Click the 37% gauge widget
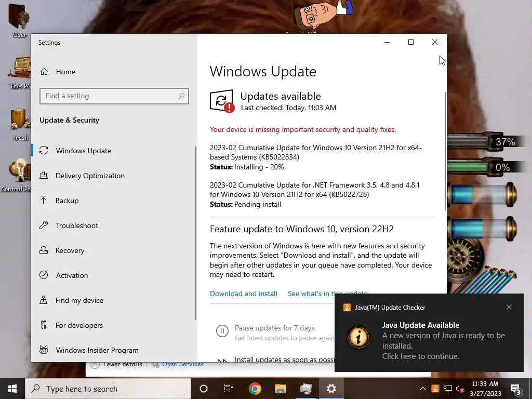This screenshot has height=399, width=532. 485,141
